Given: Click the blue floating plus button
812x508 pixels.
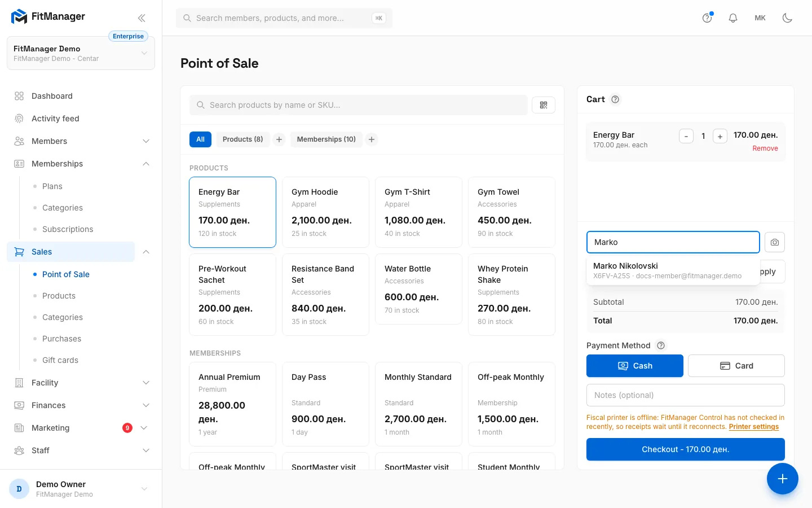Looking at the screenshot, I should pyautogui.click(x=783, y=479).
